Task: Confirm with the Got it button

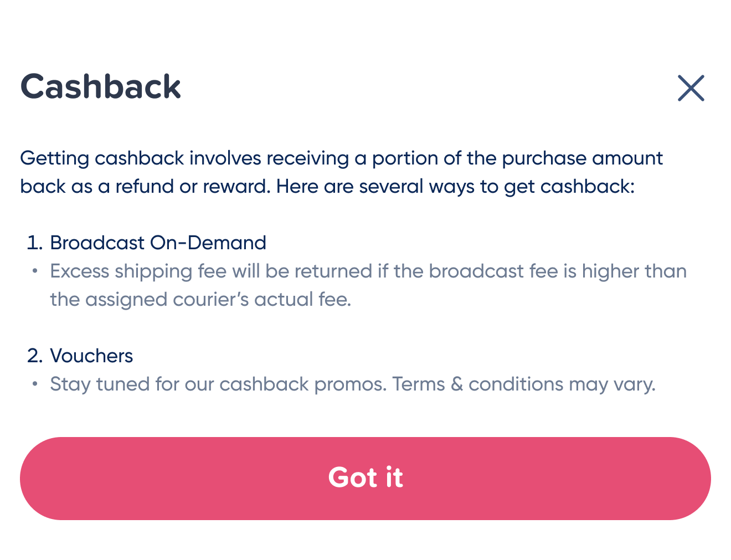Action: 365,478
